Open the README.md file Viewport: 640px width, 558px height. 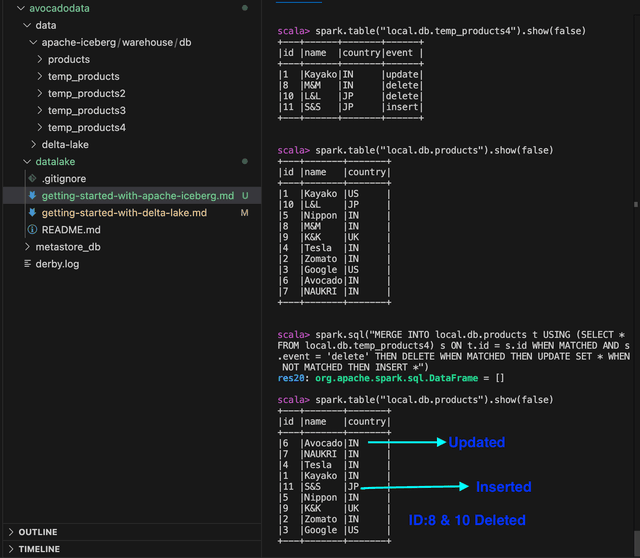pos(71,229)
